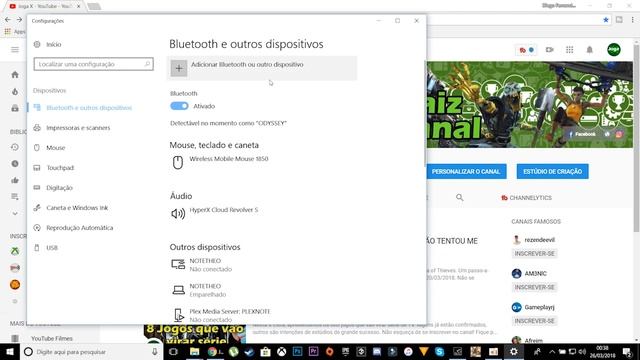The width and height of the screenshot is (640, 360).
Task: Go to YouTube Home sidebar icon
Action: tap(15, 75)
